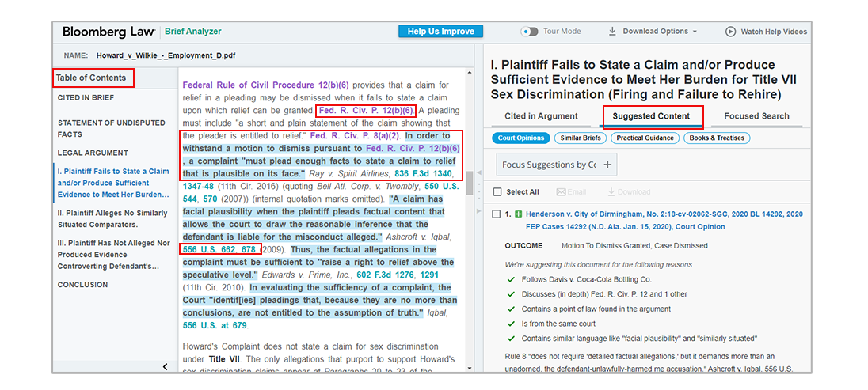Select the Court Opinions filter pill

tap(520, 138)
